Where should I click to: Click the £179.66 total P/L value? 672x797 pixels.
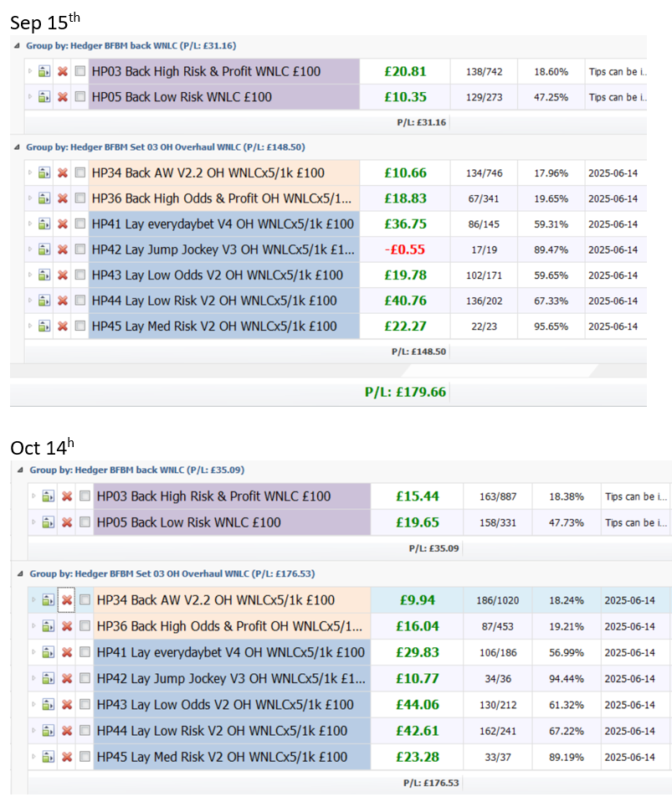click(405, 391)
